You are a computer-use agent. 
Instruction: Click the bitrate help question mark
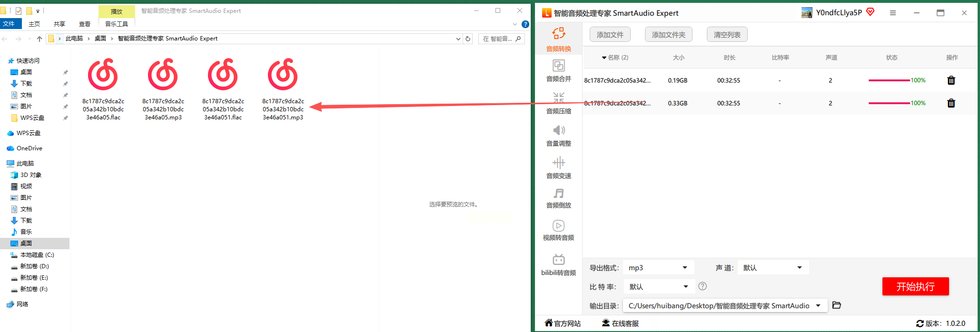coord(703,286)
